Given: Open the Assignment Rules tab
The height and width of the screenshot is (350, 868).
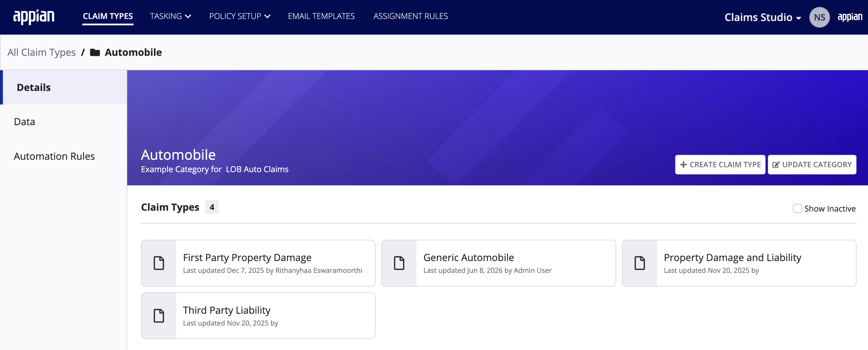Looking at the screenshot, I should tap(410, 16).
